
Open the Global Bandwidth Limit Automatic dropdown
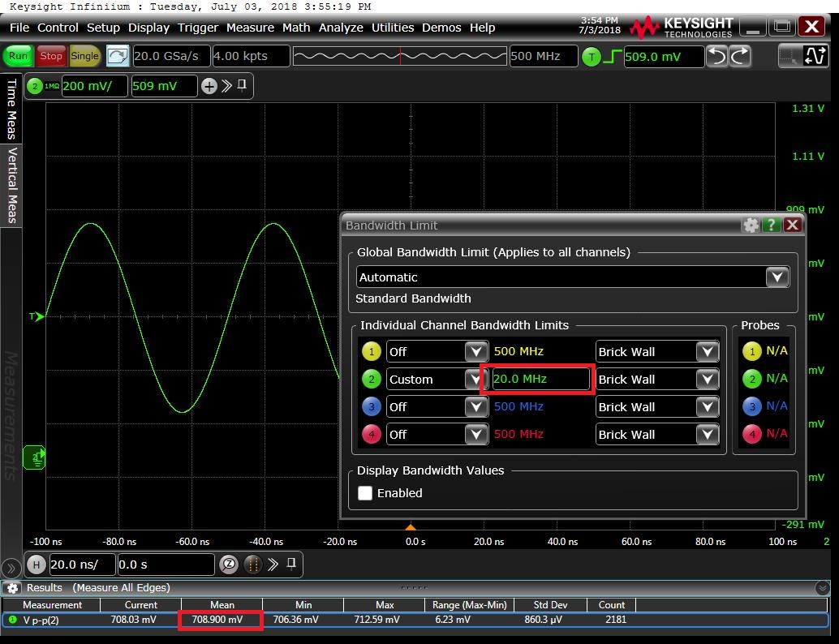pyautogui.click(x=777, y=277)
